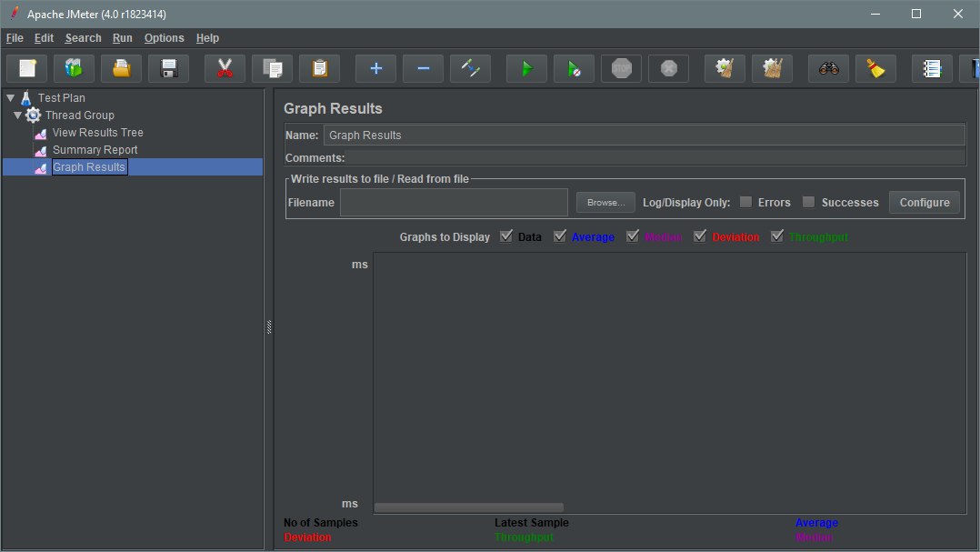Click the Thread Group gear icon

[33, 115]
